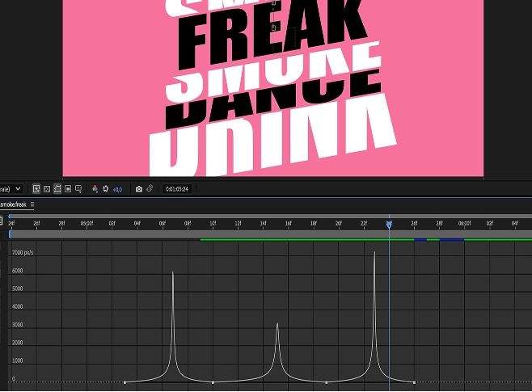Viewport: 532px width, 392px height.
Task: Click Show Snapshot icon
Action: coord(150,188)
